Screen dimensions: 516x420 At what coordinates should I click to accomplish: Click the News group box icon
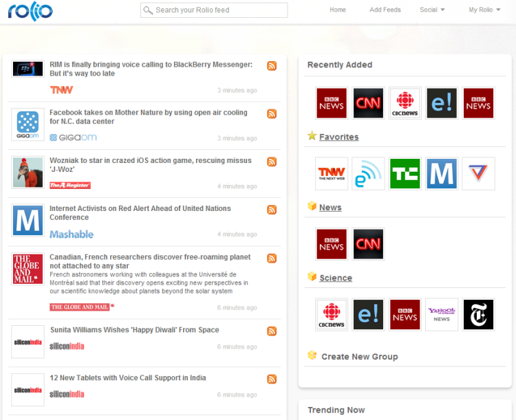pos(312,206)
